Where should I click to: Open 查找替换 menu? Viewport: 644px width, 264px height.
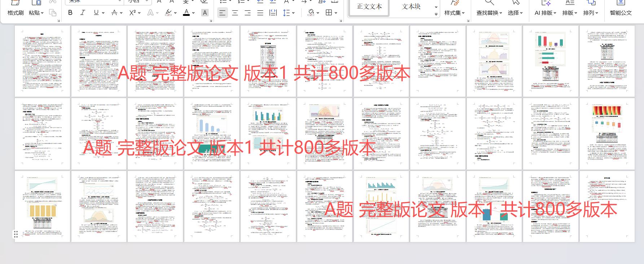coord(489,13)
